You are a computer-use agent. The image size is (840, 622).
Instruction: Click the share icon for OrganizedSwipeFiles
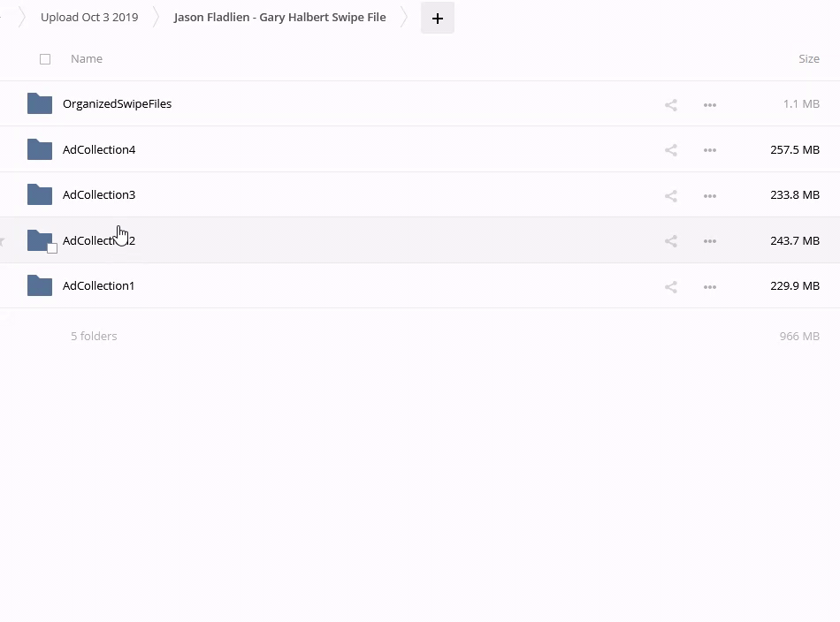point(670,105)
